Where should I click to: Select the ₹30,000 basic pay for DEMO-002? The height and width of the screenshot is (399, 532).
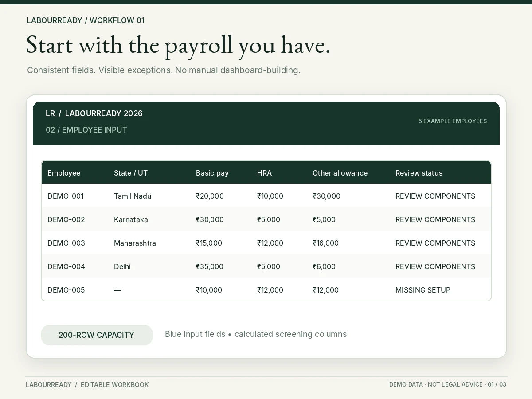point(210,219)
